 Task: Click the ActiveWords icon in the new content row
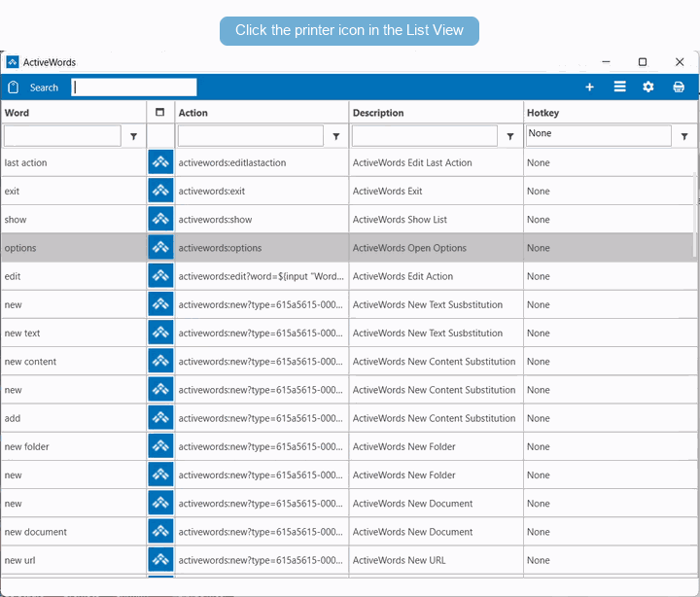tap(160, 361)
